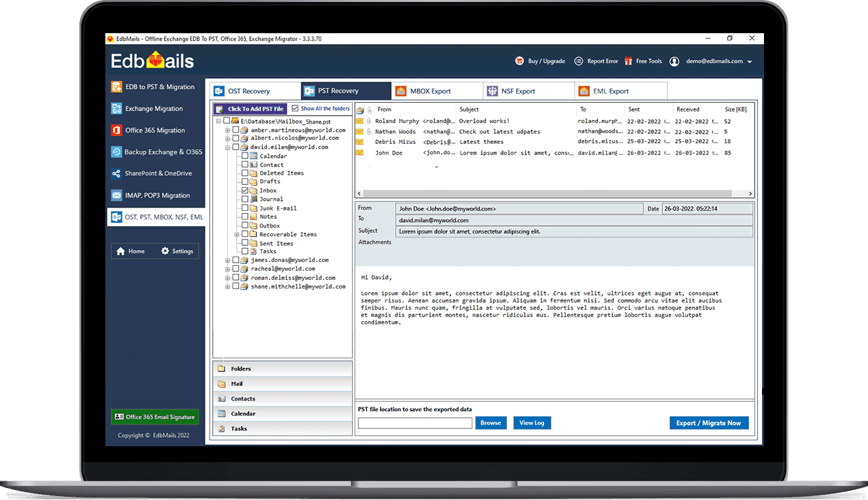Click the Buy / Upgrade cart icon

[x=519, y=61]
